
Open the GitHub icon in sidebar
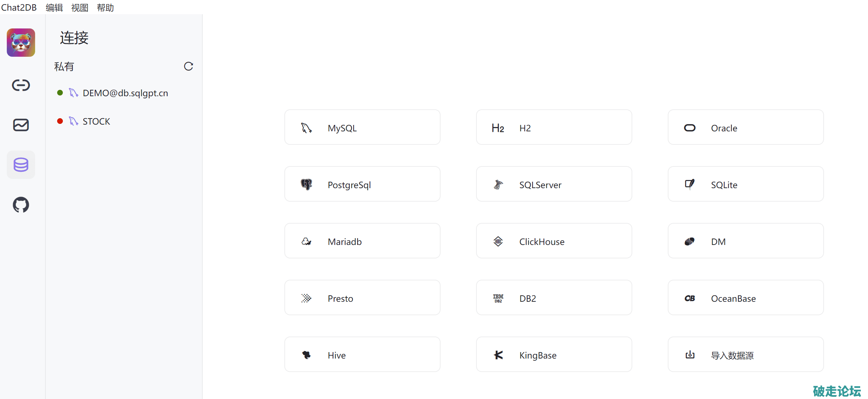[21, 205]
